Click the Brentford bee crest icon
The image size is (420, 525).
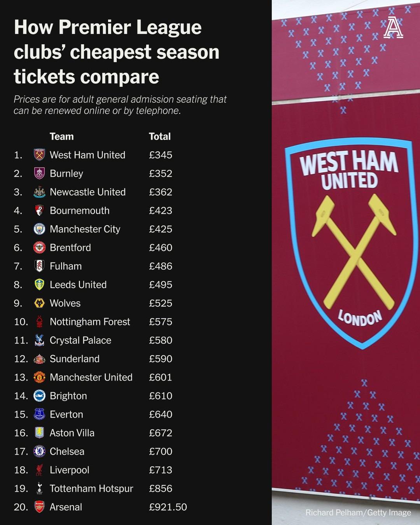click(x=39, y=248)
